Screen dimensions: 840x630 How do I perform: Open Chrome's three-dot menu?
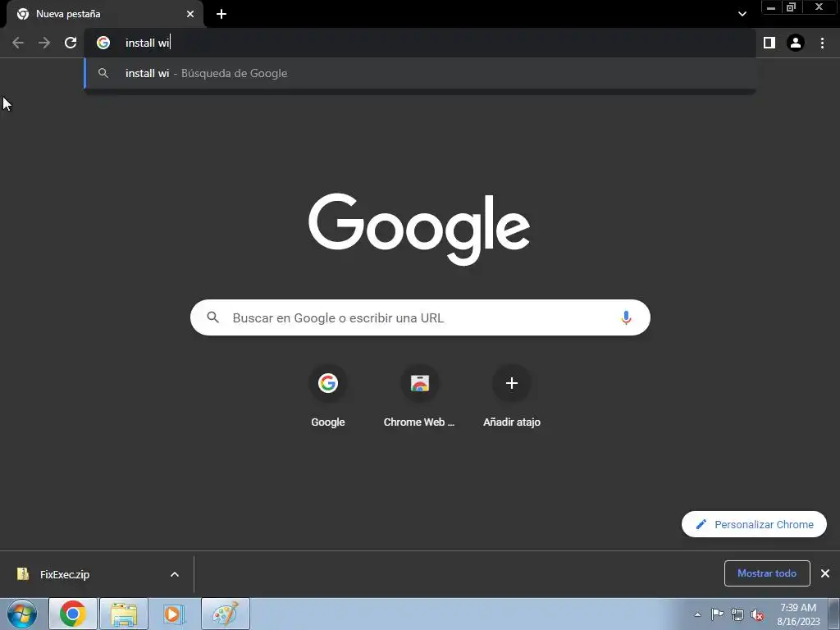click(x=822, y=43)
